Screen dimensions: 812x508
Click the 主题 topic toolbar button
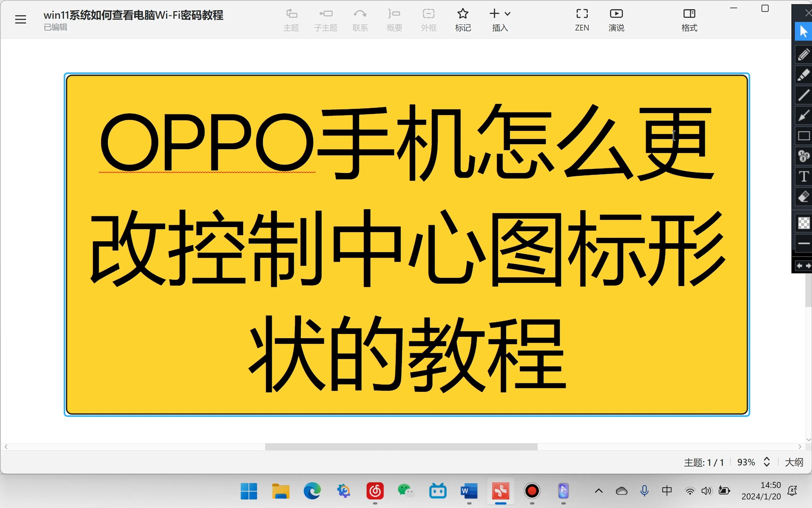click(291, 20)
